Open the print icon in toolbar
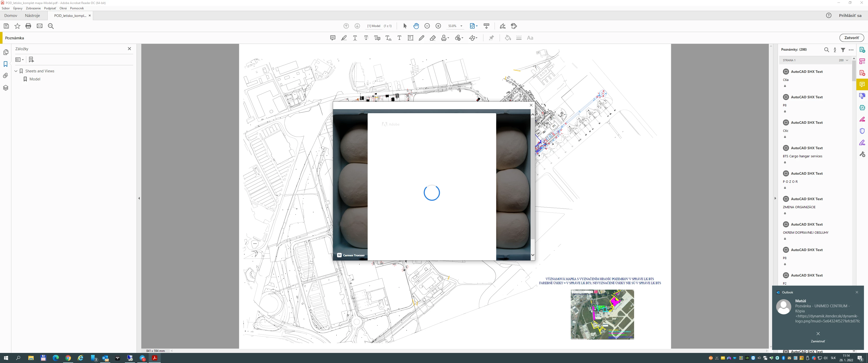 tap(28, 26)
